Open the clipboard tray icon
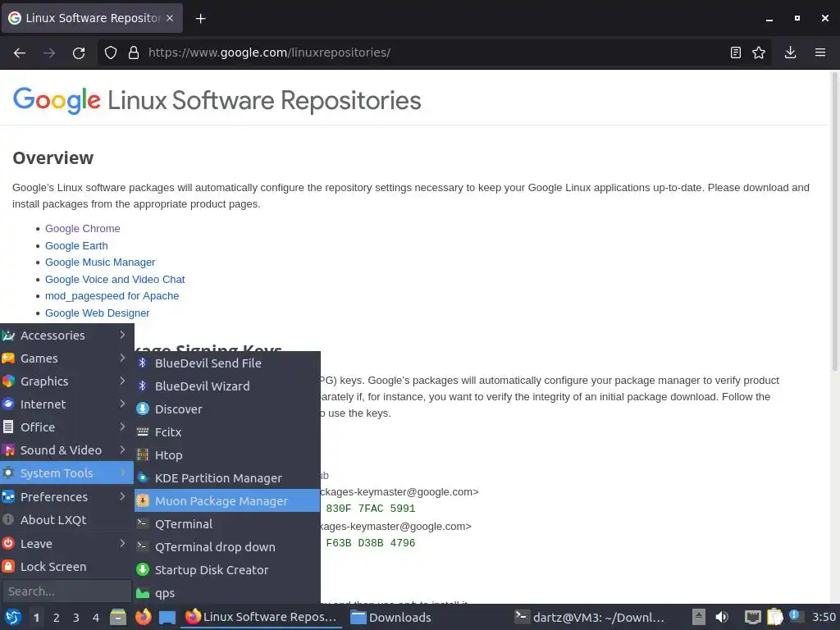The width and height of the screenshot is (840, 630). click(774, 617)
